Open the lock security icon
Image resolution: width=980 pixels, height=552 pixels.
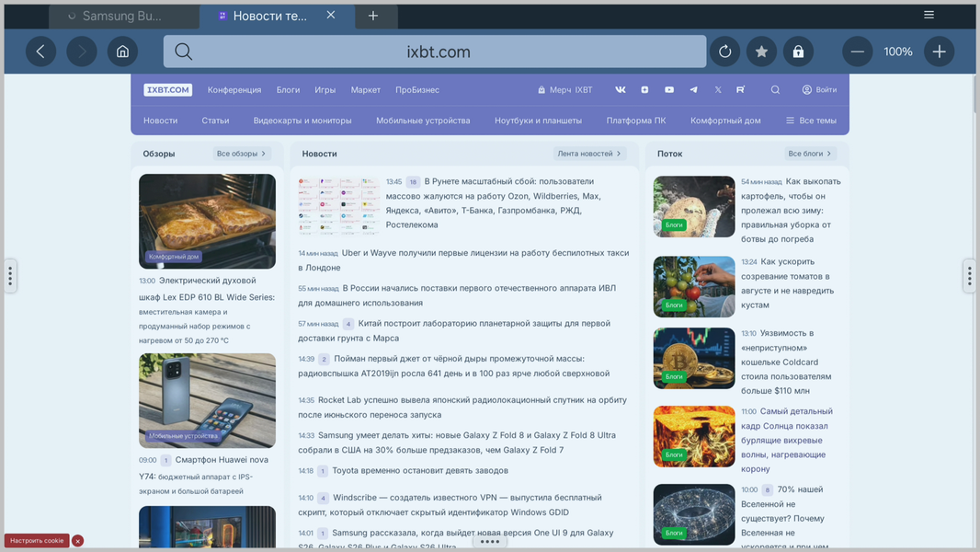[798, 52]
